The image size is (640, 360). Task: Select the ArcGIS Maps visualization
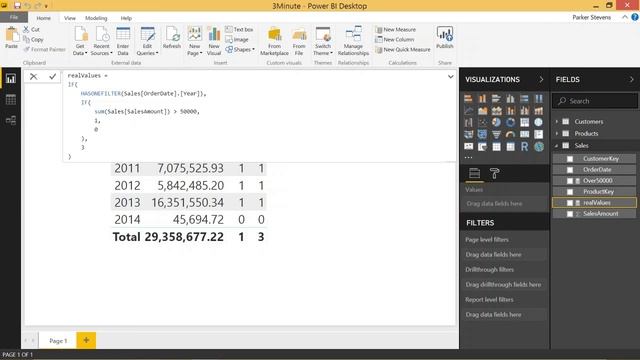[x=538, y=147]
